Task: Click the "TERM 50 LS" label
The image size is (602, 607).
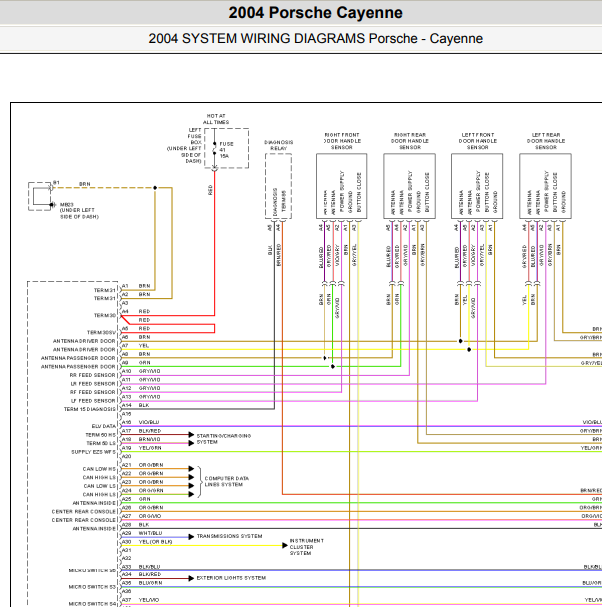Action: click(101, 443)
